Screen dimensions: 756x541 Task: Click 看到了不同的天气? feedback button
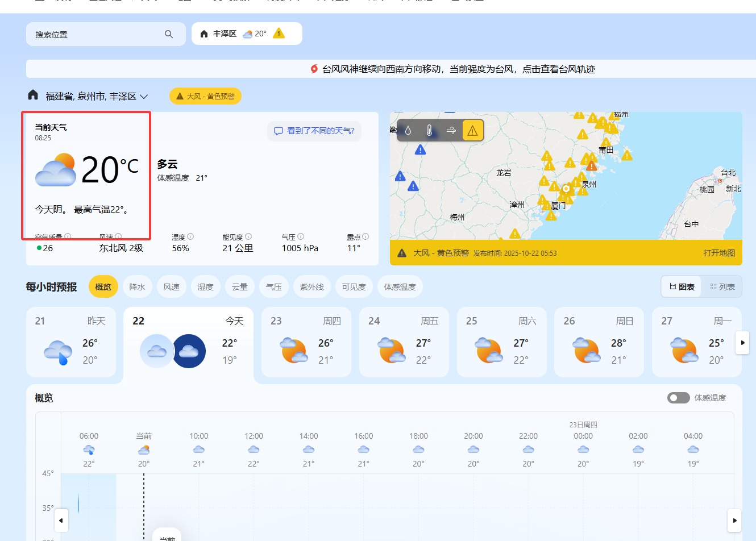coord(314,131)
